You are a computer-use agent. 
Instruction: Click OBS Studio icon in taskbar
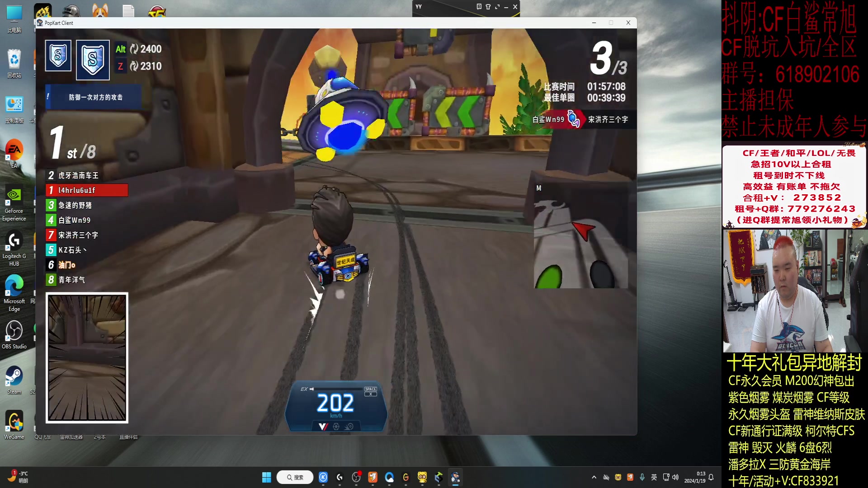click(356, 477)
